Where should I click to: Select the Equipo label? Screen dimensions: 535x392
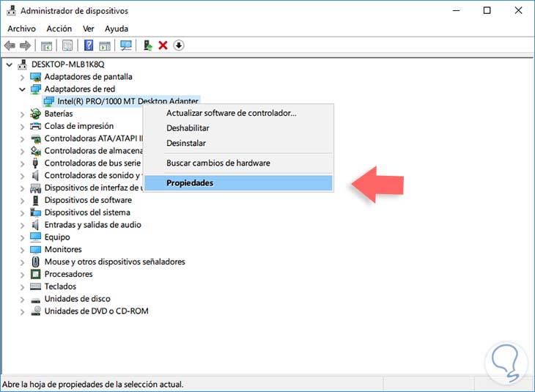coord(57,237)
